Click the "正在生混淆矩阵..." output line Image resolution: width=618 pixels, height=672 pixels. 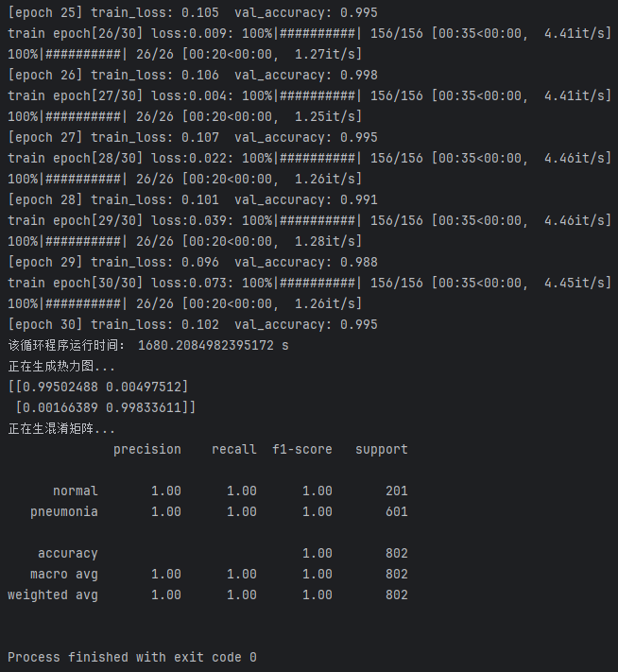[x=61, y=428]
